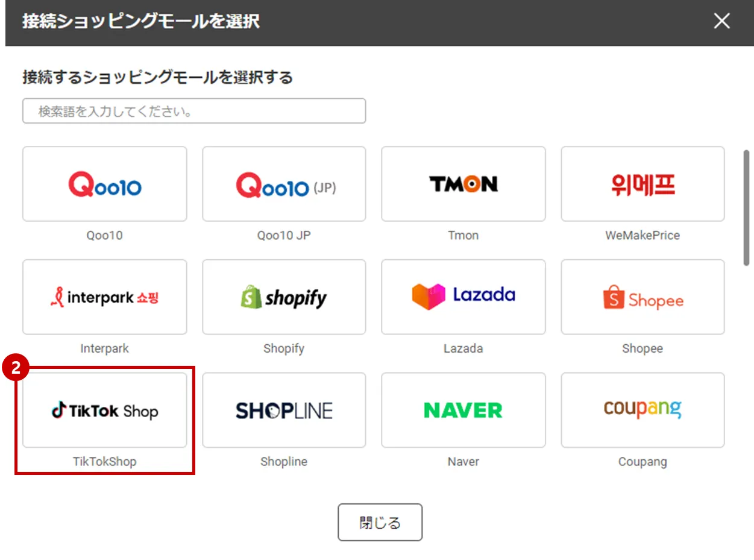Image resolution: width=754 pixels, height=560 pixels.
Task: Click the mall list vertical scrollbar
Action: [x=746, y=208]
